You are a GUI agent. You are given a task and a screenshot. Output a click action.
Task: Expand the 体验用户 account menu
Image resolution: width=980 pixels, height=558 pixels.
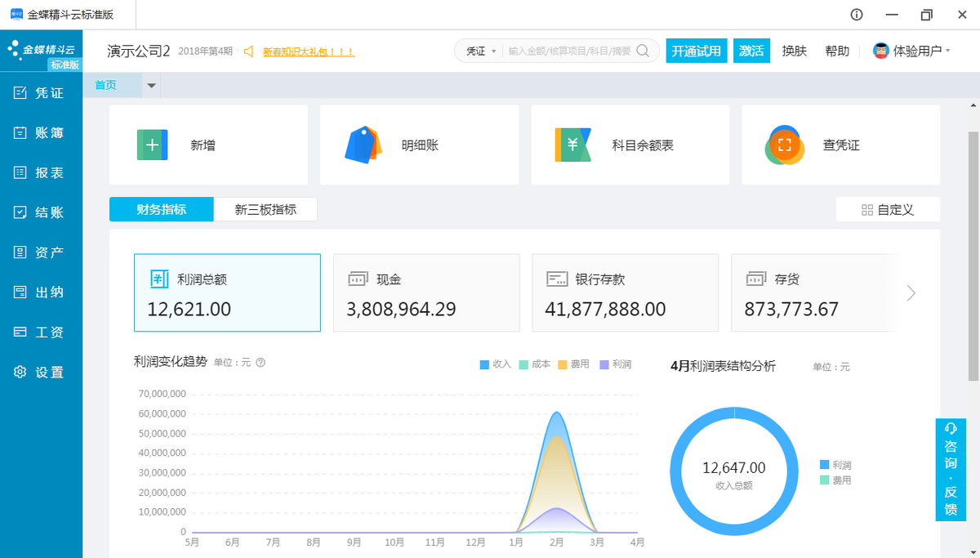click(911, 51)
